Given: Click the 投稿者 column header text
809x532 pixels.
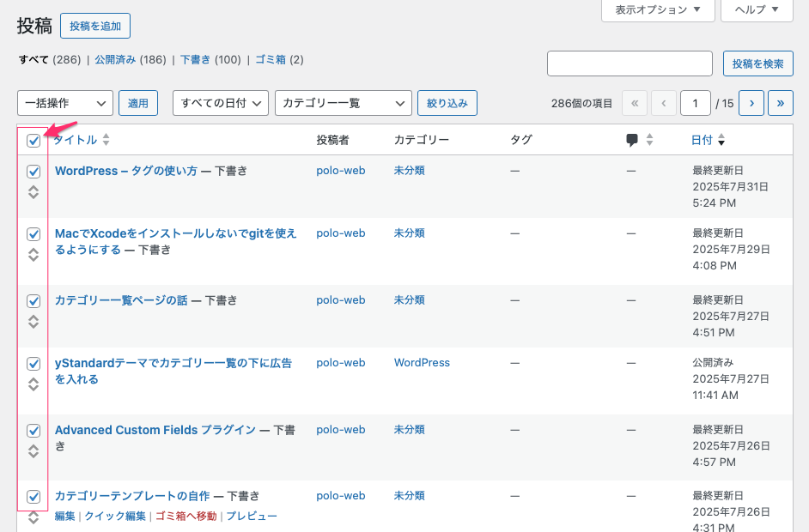Looking at the screenshot, I should click(332, 140).
